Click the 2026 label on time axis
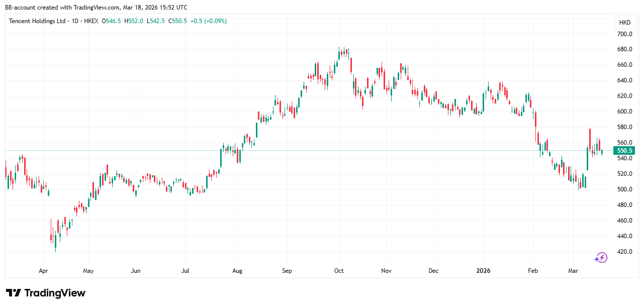This screenshot has width=644, height=308. (483, 271)
